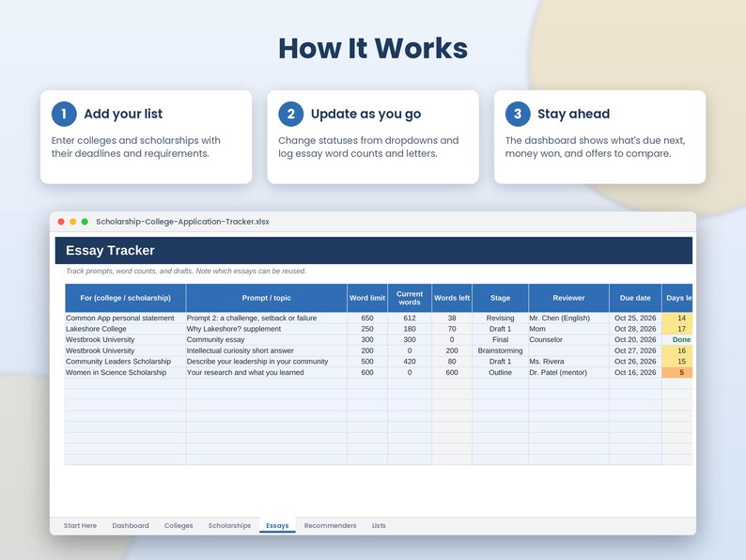Screen dimensions: 746x560
Task: Click the 'Update as you go' step card
Action: [x=373, y=137]
